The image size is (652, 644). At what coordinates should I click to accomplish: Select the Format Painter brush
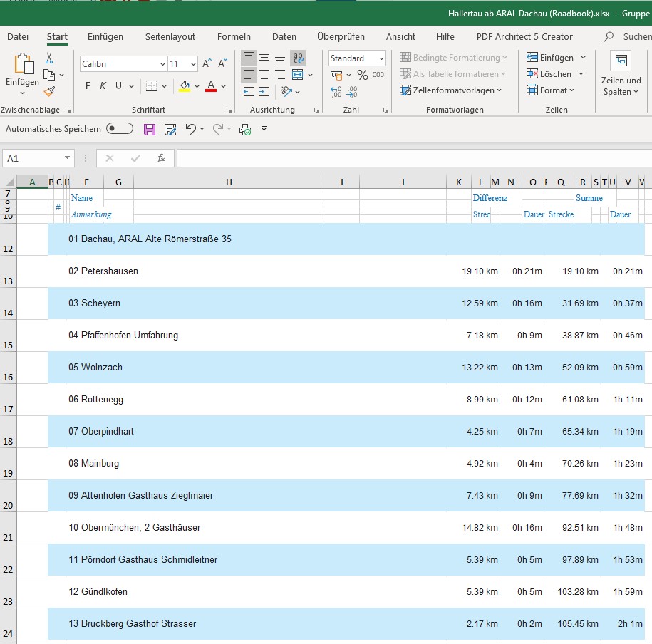49,91
